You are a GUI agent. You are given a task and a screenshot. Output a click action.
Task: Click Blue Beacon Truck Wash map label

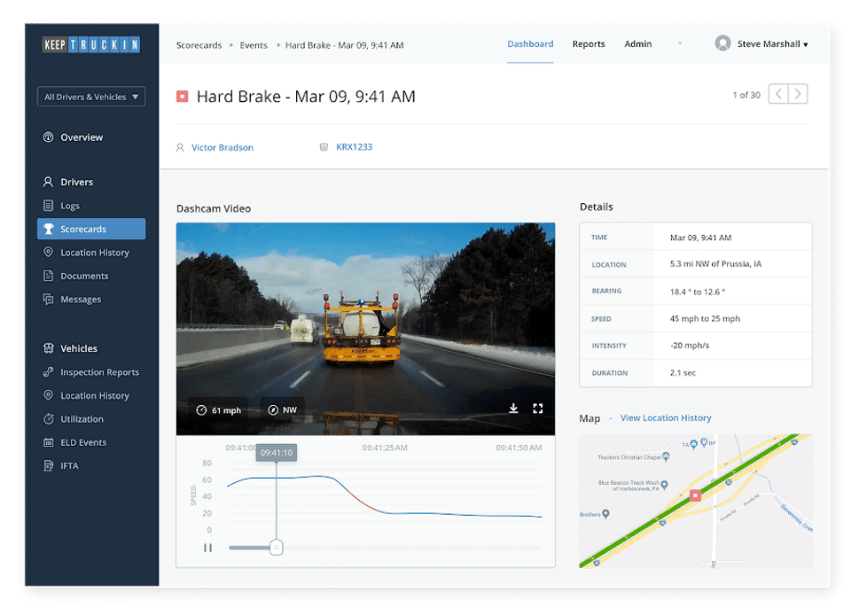coord(632,485)
